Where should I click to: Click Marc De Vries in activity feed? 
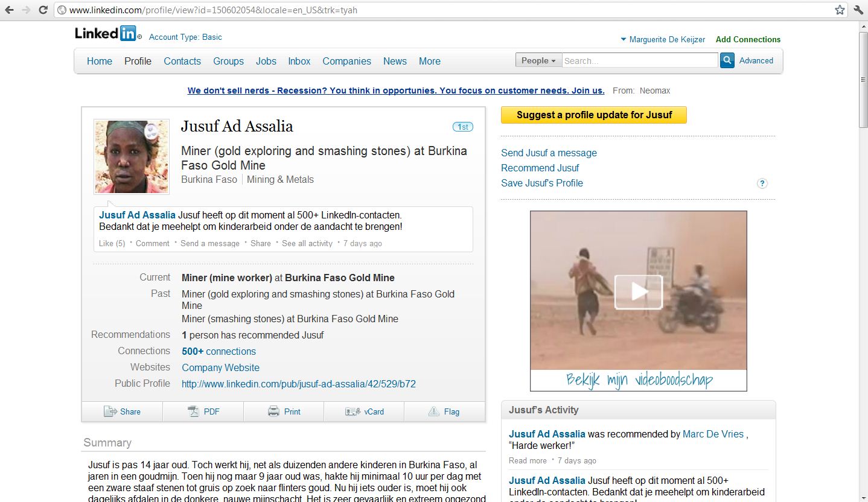coord(713,434)
